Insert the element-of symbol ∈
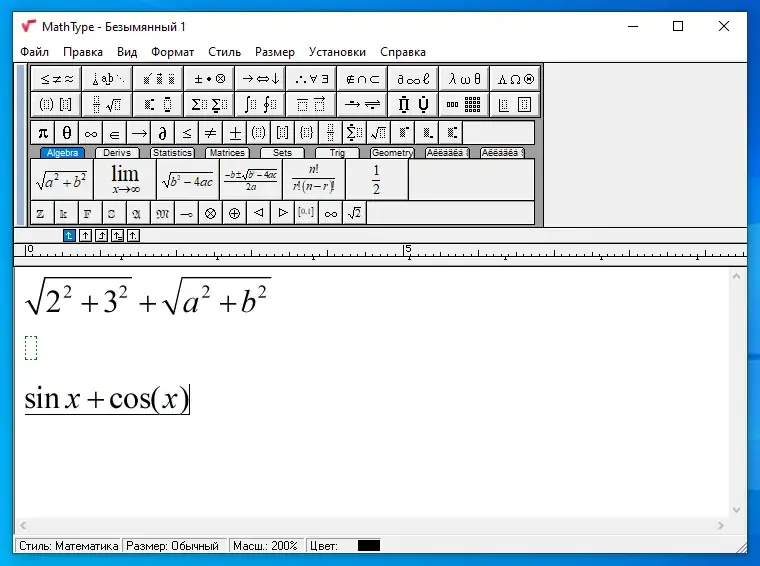The image size is (760, 566). pyautogui.click(x=114, y=132)
